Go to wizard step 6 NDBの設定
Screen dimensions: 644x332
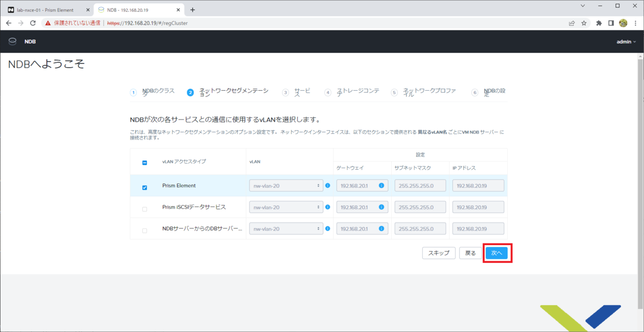point(488,92)
